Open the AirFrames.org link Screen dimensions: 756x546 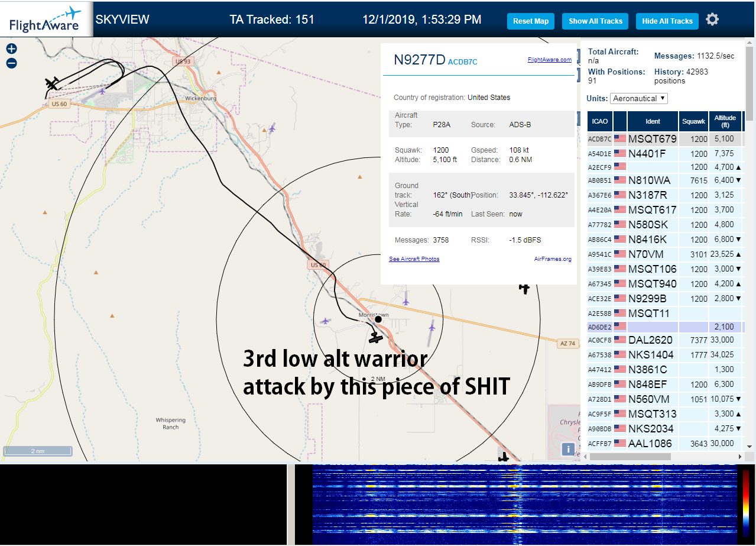coord(553,259)
